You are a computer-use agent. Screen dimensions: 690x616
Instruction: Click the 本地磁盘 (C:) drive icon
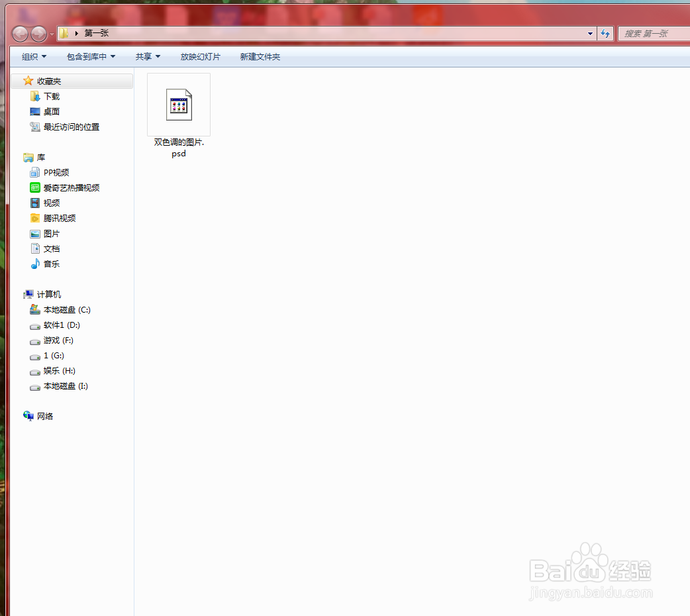pos(35,309)
